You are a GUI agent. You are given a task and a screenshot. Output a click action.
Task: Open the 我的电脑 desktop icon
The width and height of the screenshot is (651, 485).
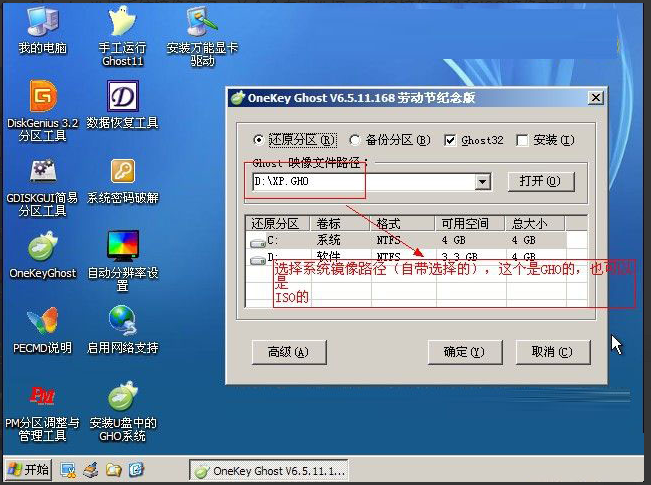point(42,22)
